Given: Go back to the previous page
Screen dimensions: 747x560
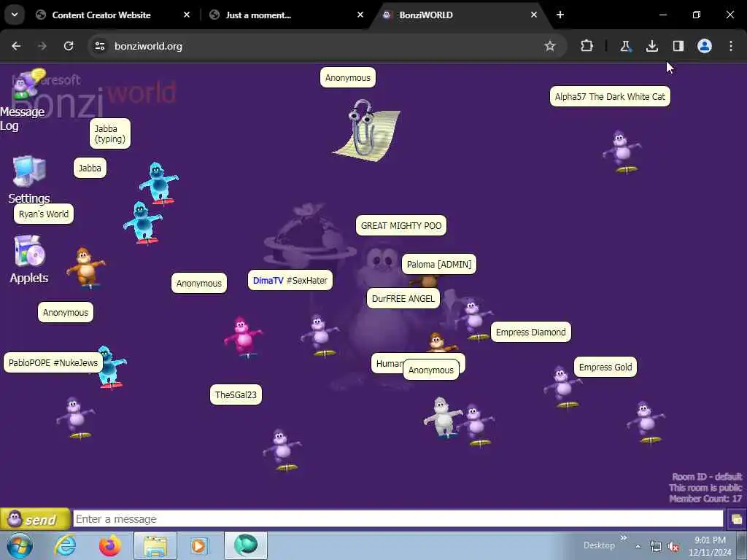Looking at the screenshot, I should pyautogui.click(x=16, y=46).
